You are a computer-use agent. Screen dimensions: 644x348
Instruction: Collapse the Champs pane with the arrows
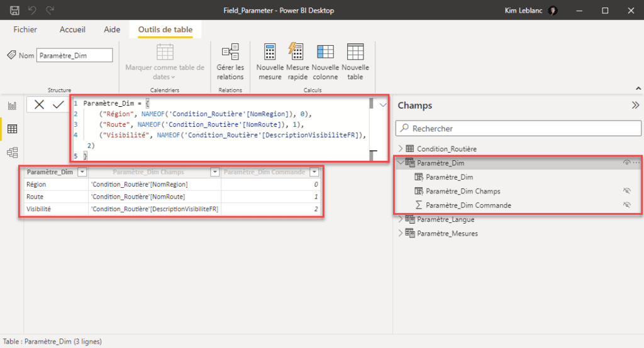point(635,106)
